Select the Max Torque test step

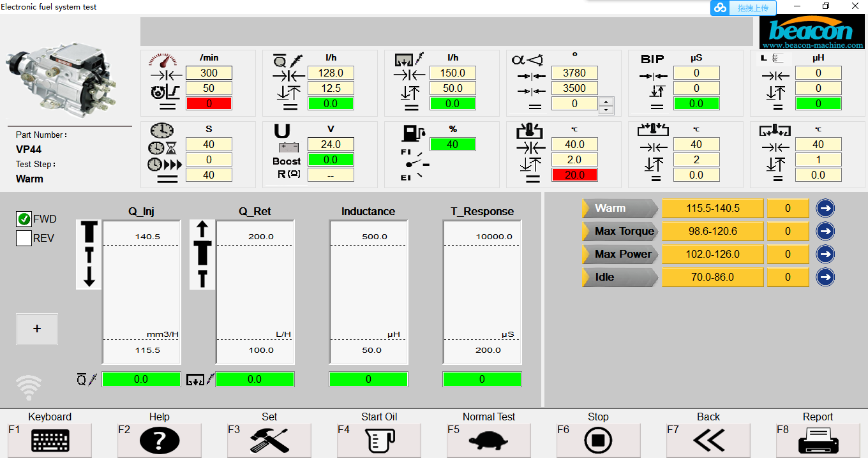coord(620,231)
